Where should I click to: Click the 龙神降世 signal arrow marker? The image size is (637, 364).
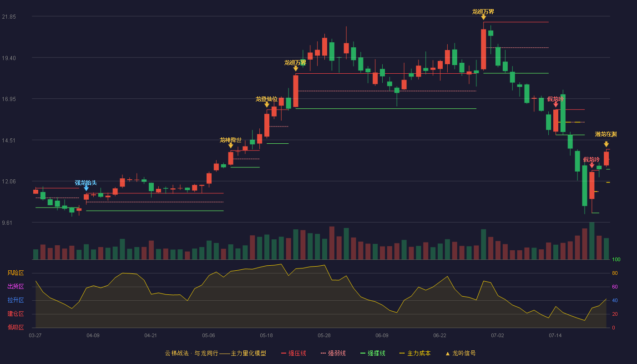click(231, 145)
